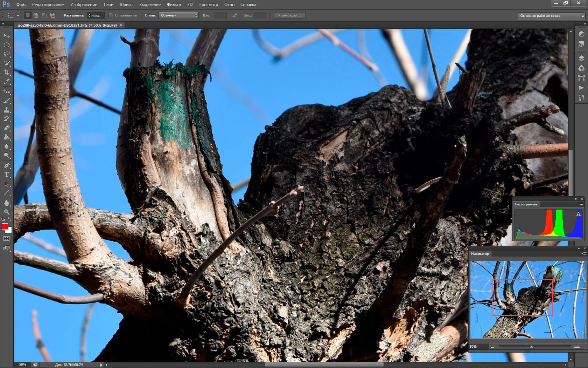Select the Line shape tool
The width and height of the screenshot is (588, 368).
click(7, 193)
